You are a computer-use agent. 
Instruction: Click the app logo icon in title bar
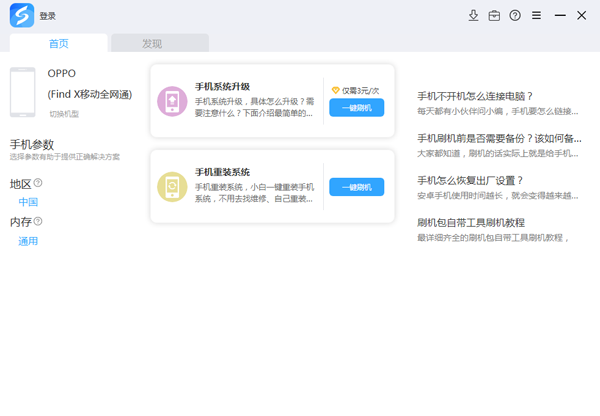(20, 16)
